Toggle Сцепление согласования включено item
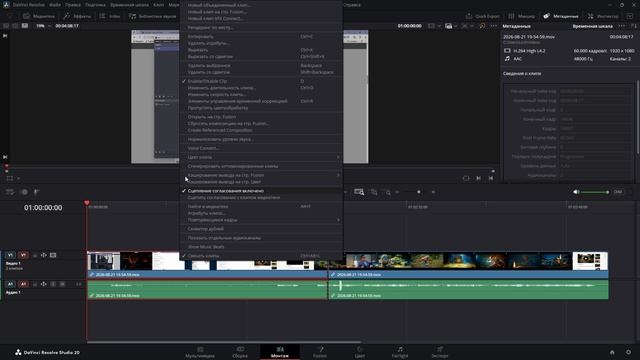 [x=261, y=191]
